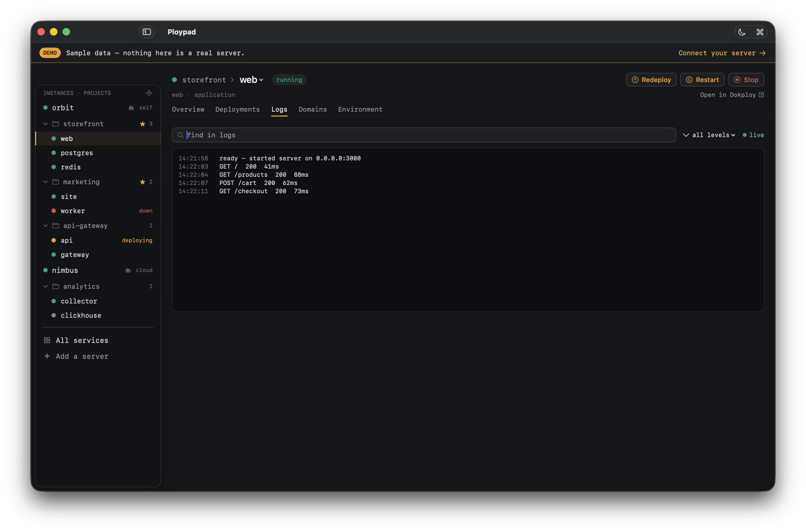Click the chevron left of all levels
The height and width of the screenshot is (532, 806).
pyautogui.click(x=686, y=135)
